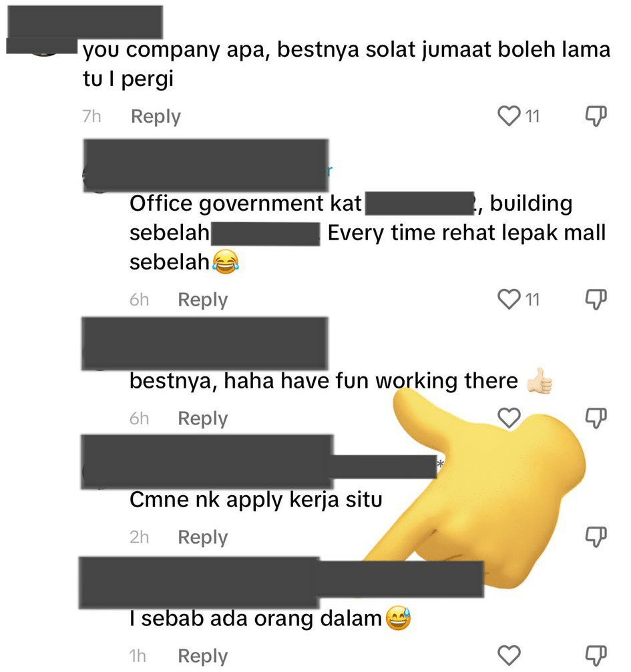Dislike the 'Cmne nk apply kerja' comment
631x672 pixels.
(596, 537)
